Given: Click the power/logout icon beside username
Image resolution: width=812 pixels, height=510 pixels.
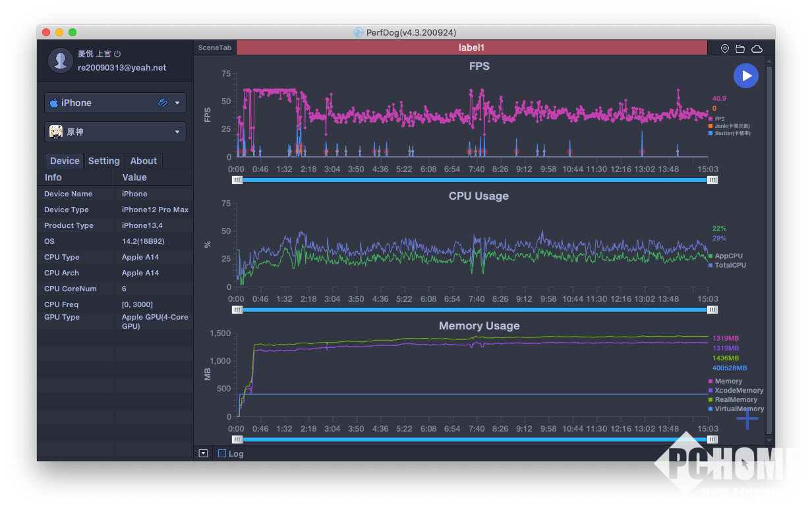Looking at the screenshot, I should point(117,54).
